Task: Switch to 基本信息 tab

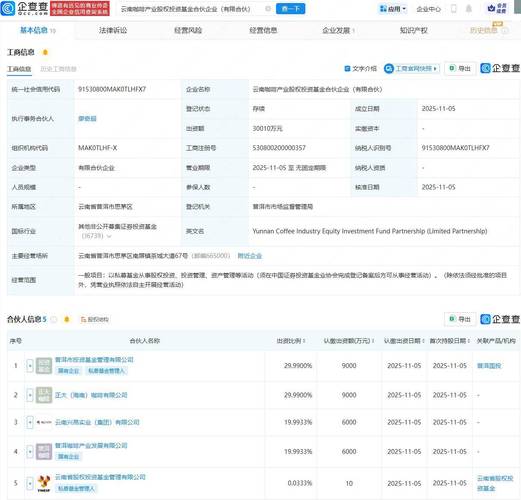Action: point(38,30)
